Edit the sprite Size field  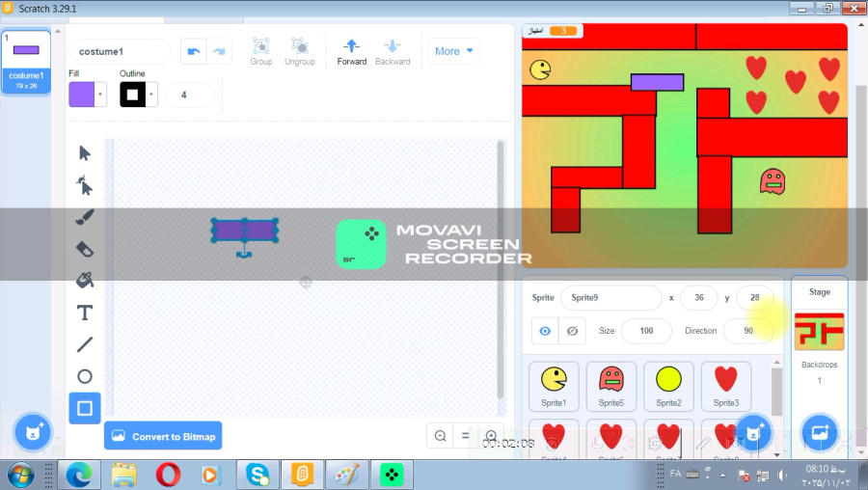(x=646, y=331)
